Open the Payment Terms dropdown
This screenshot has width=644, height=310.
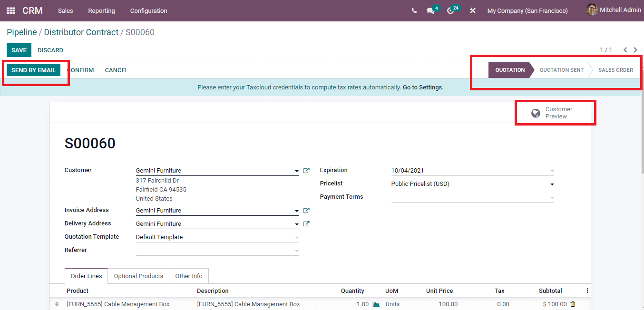tap(552, 197)
